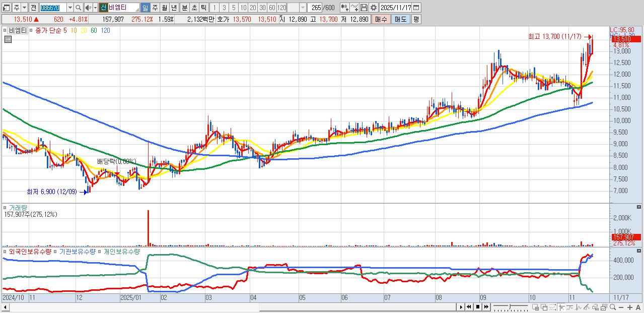Select the 주 weekly period button
The height and width of the screenshot is (313, 644).
point(155,8)
